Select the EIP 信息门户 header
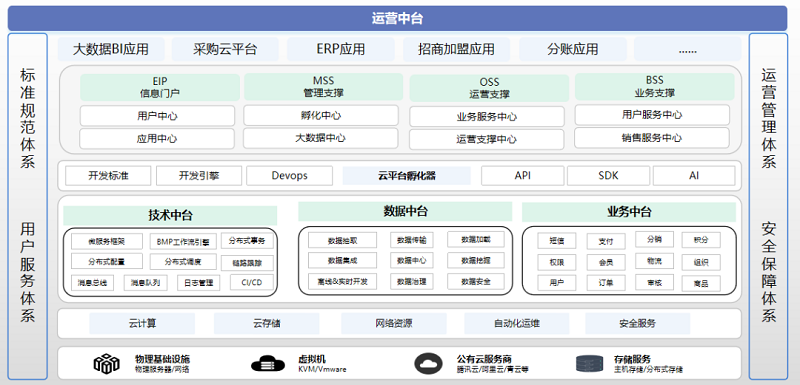This screenshot has height=385, width=800. pyautogui.click(x=160, y=87)
